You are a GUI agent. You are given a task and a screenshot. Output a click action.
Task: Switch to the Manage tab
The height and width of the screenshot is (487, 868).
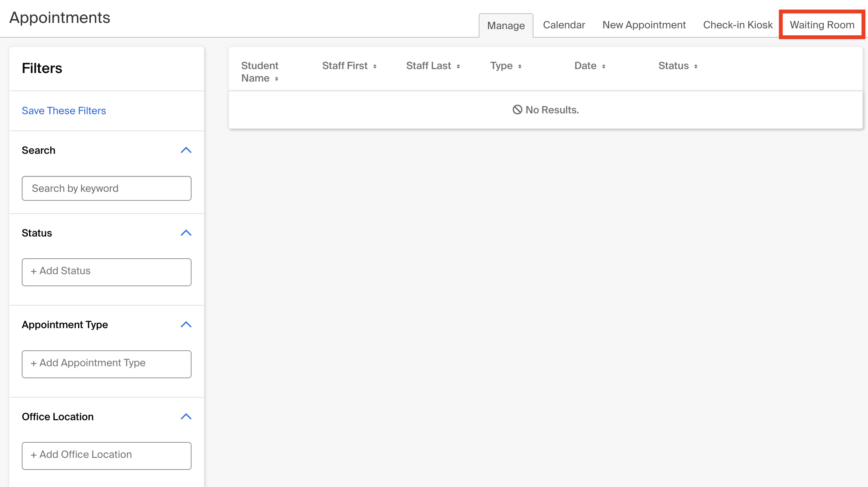(x=506, y=25)
